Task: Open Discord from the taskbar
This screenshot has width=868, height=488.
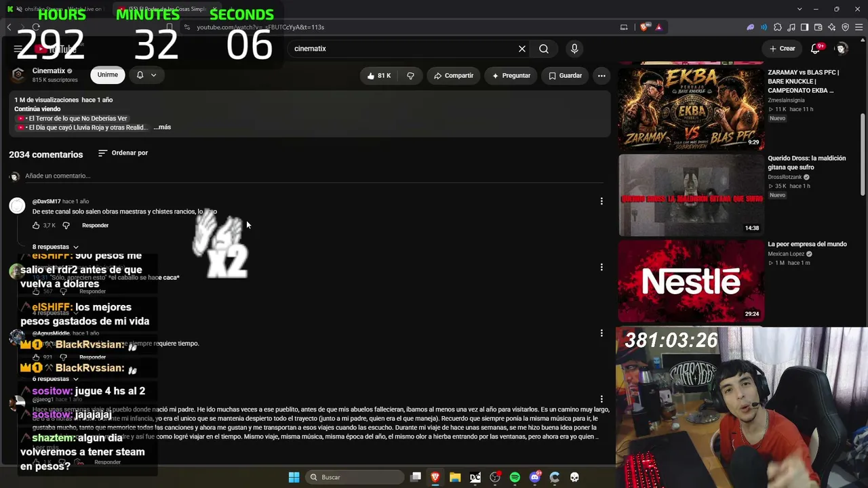Action: point(535,477)
